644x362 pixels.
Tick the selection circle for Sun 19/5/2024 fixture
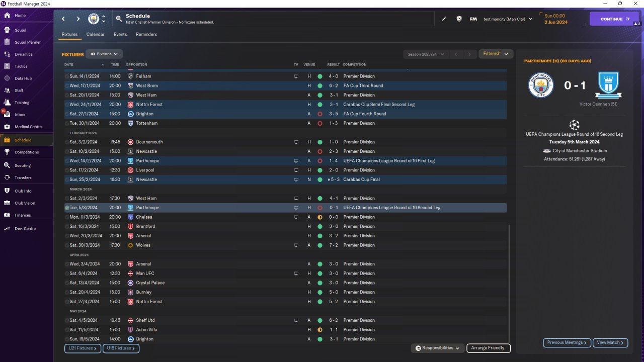click(x=67, y=339)
